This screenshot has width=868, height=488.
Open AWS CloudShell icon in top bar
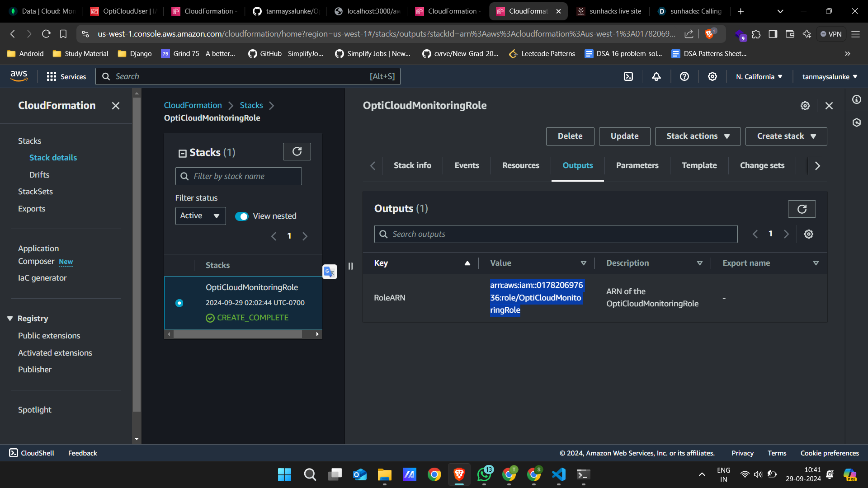(x=628, y=77)
